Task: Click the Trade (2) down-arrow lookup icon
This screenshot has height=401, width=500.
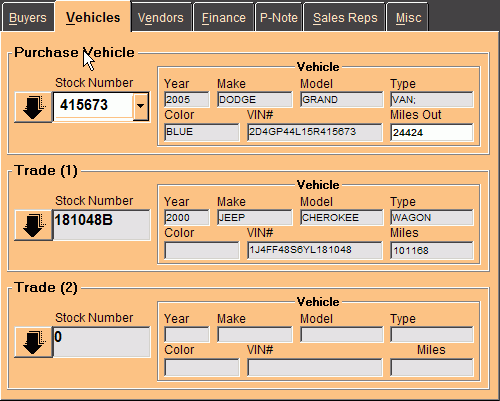Action: pos(33,342)
